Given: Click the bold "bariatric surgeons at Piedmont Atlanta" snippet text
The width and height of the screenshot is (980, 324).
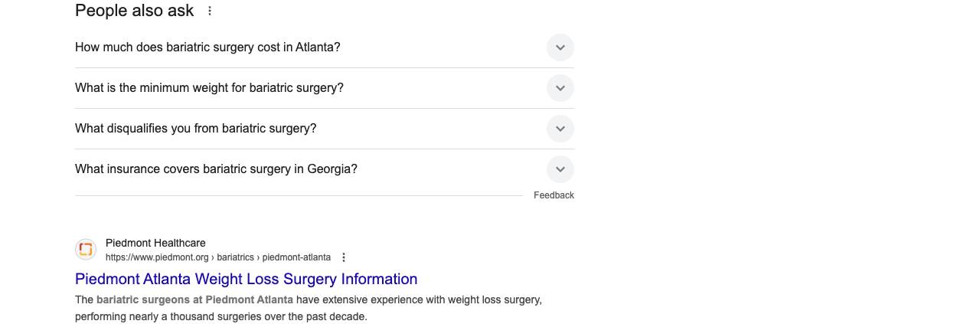Looking at the screenshot, I should point(194,299).
